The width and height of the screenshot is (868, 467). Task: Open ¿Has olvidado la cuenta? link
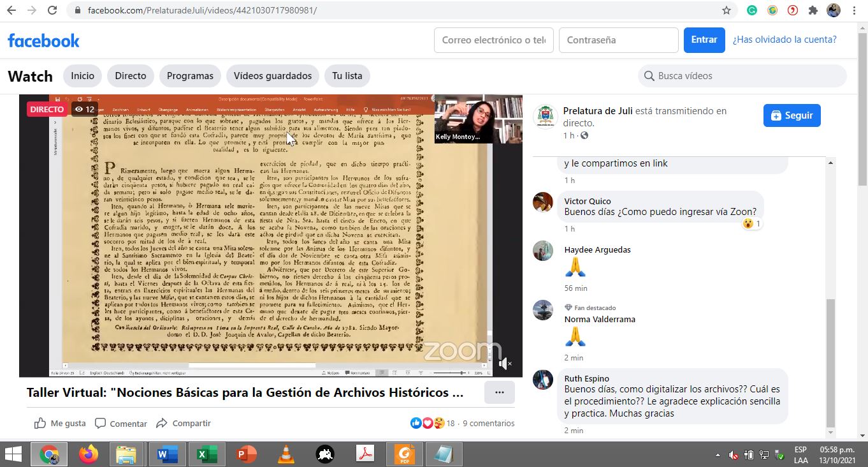785,40
